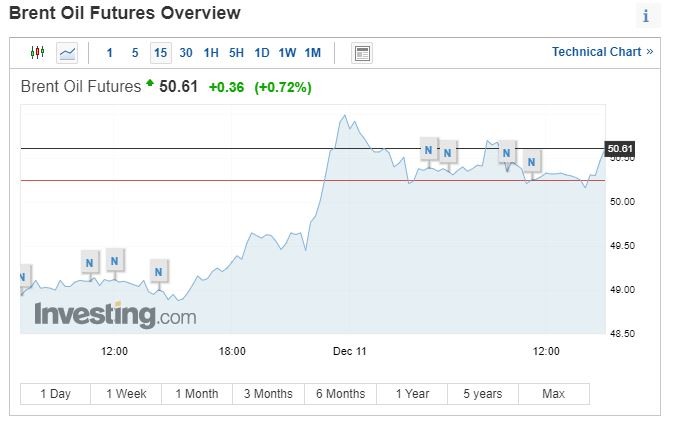Screen dimensions: 673x428
Task: Switch to the candlestick chart icon
Action: (37, 53)
